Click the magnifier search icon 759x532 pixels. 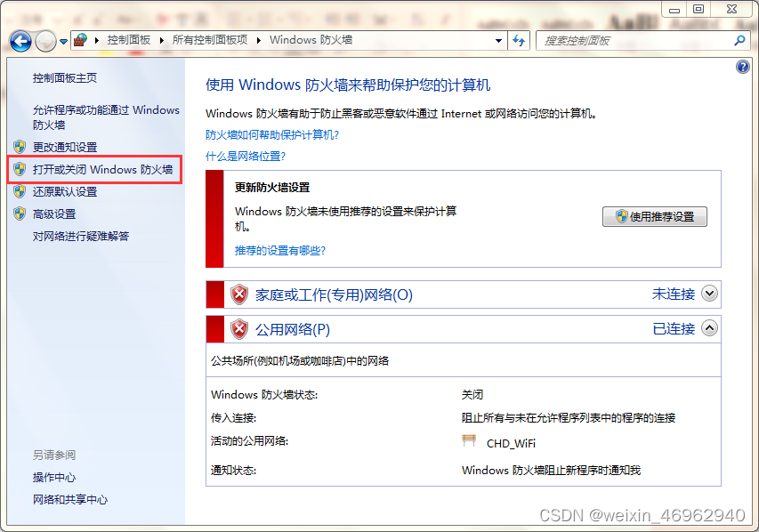pyautogui.click(x=739, y=41)
